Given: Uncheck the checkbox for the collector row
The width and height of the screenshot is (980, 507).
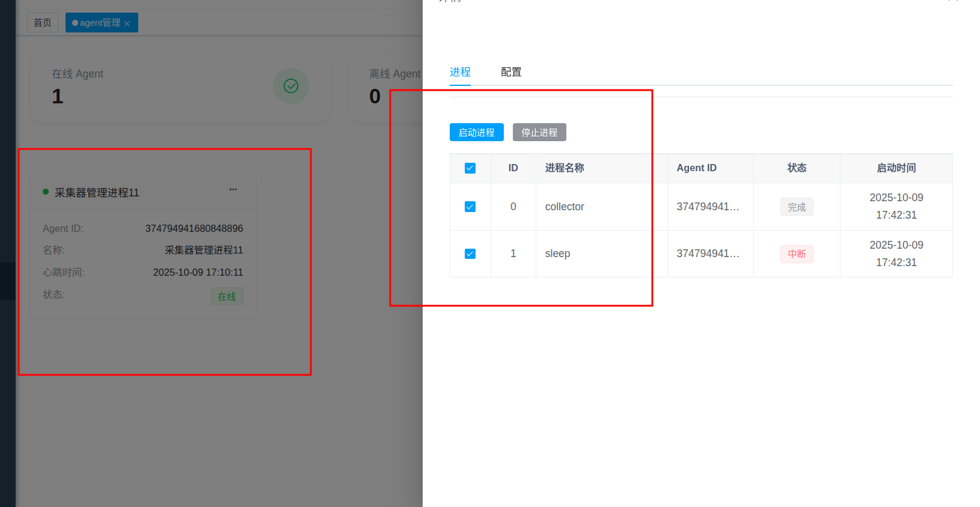Looking at the screenshot, I should (470, 207).
